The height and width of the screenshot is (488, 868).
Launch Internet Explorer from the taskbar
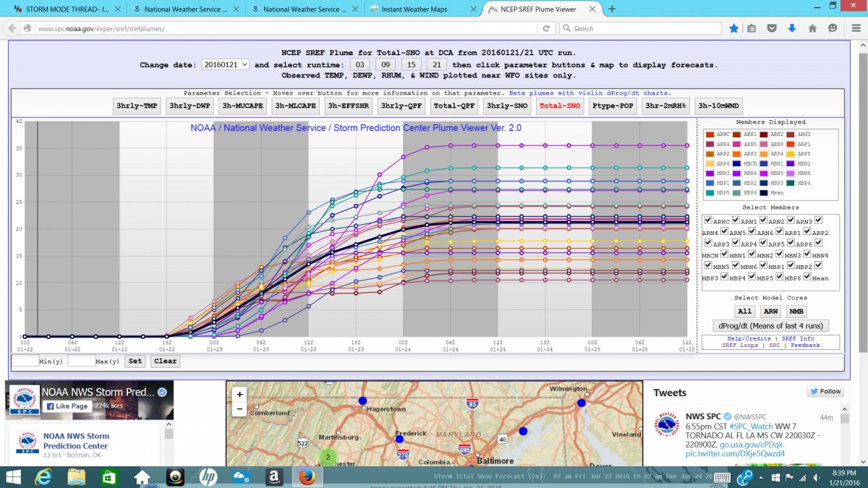tap(45, 476)
